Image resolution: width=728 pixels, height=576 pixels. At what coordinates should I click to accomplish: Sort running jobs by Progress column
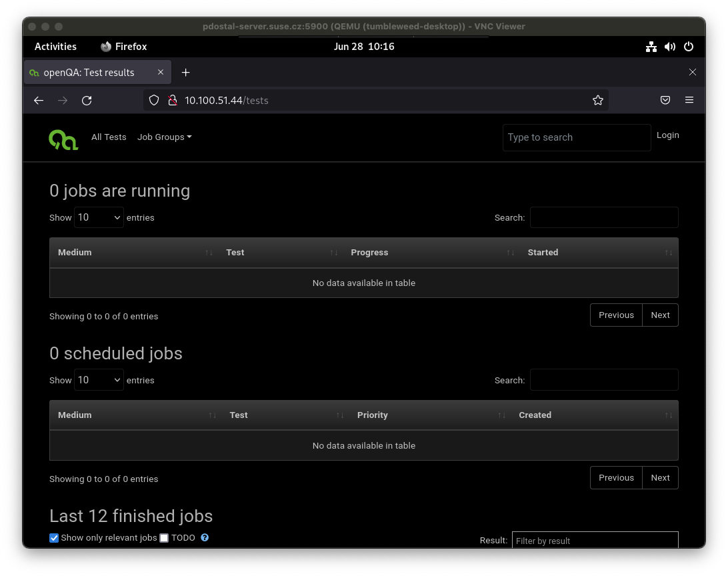coord(431,253)
